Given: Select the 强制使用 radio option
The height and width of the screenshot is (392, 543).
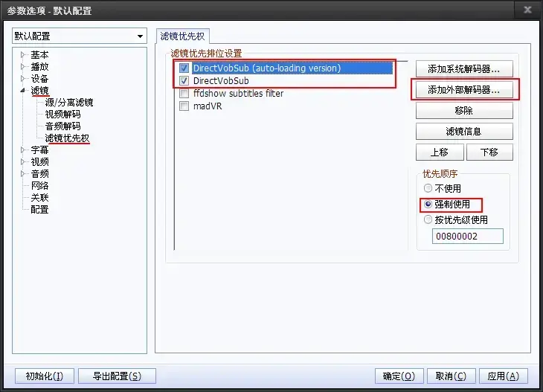Looking at the screenshot, I should point(428,205).
